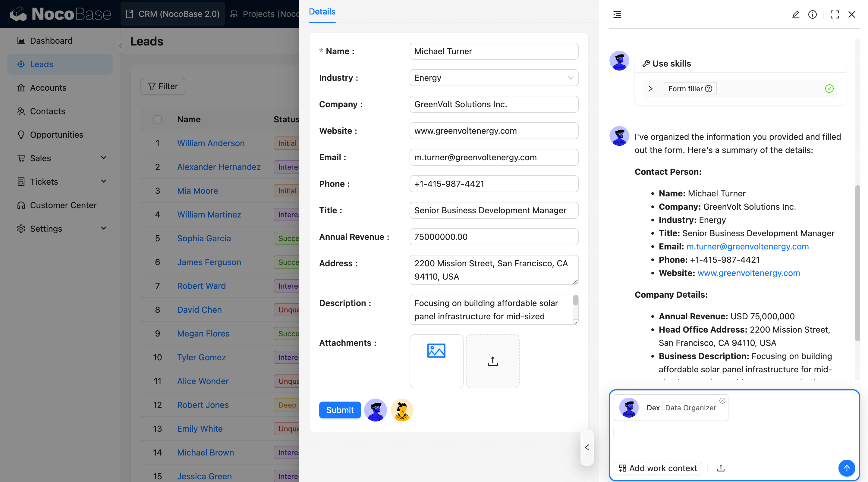
Task: Click the yellow AI employee avatar
Action: 402,410
